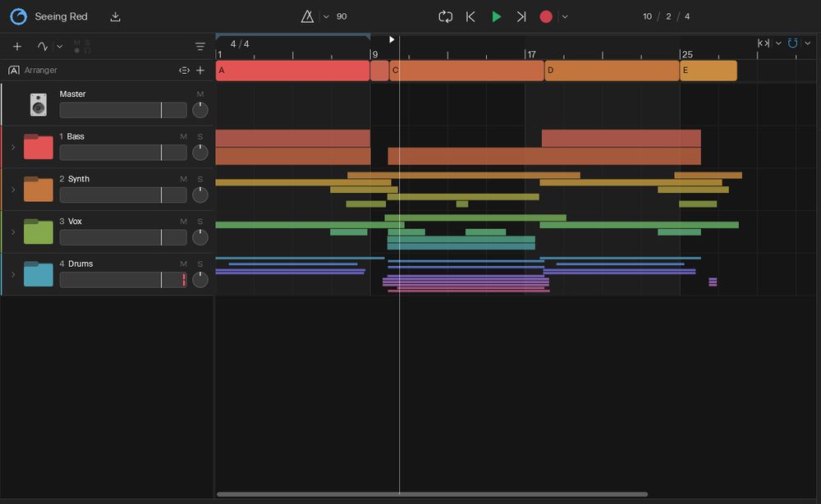
Task: Click the Master speaker icon
Action: tap(39, 105)
